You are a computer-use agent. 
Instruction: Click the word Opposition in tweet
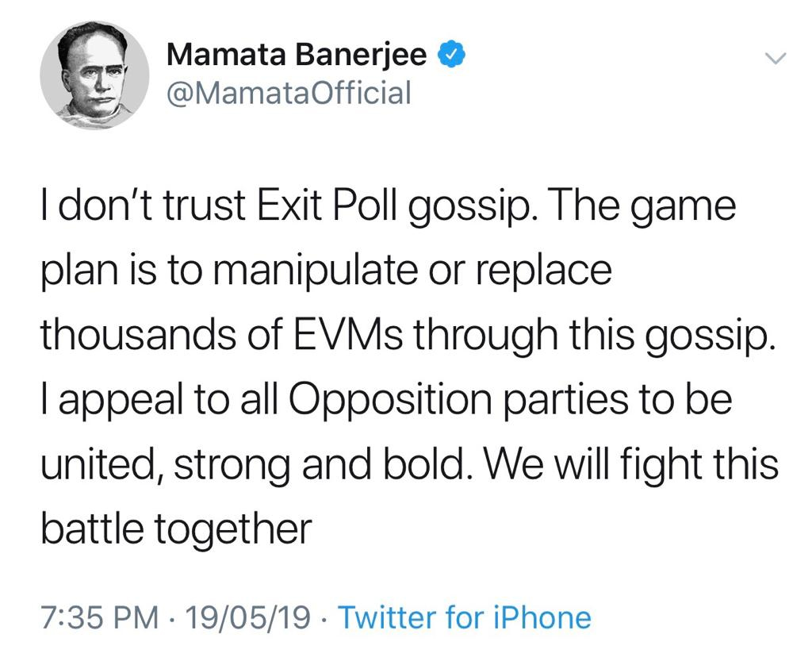(389, 401)
